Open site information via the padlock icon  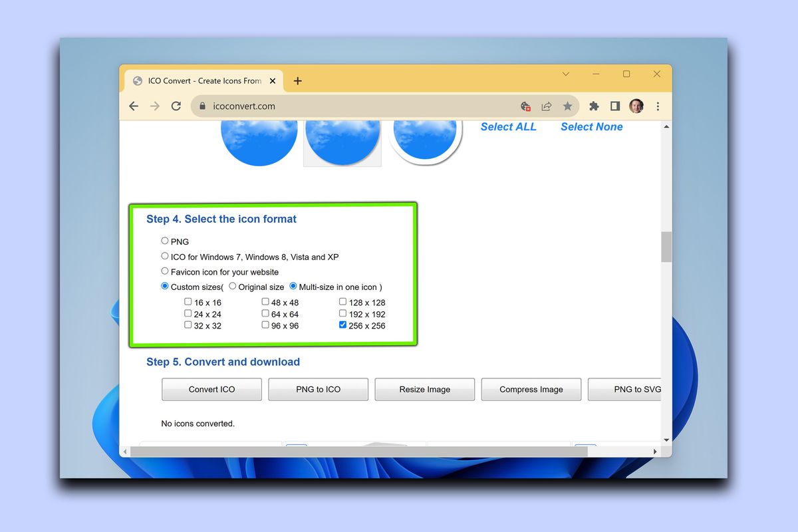pyautogui.click(x=201, y=106)
